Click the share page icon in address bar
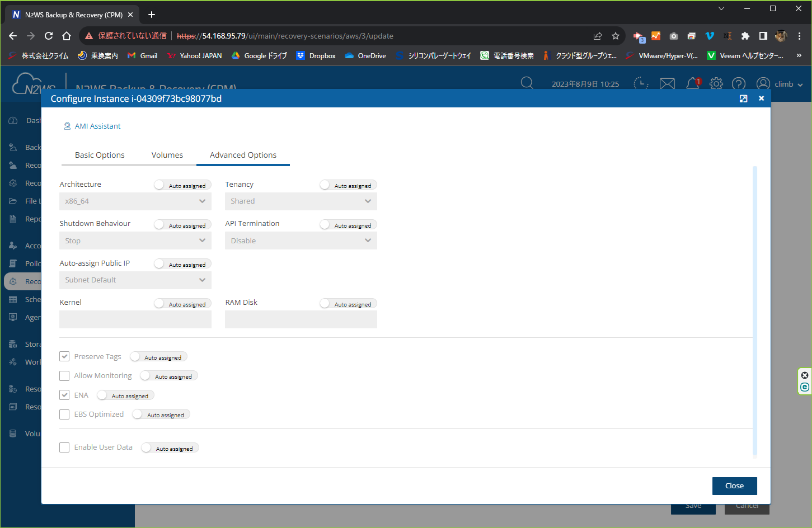 (598, 36)
